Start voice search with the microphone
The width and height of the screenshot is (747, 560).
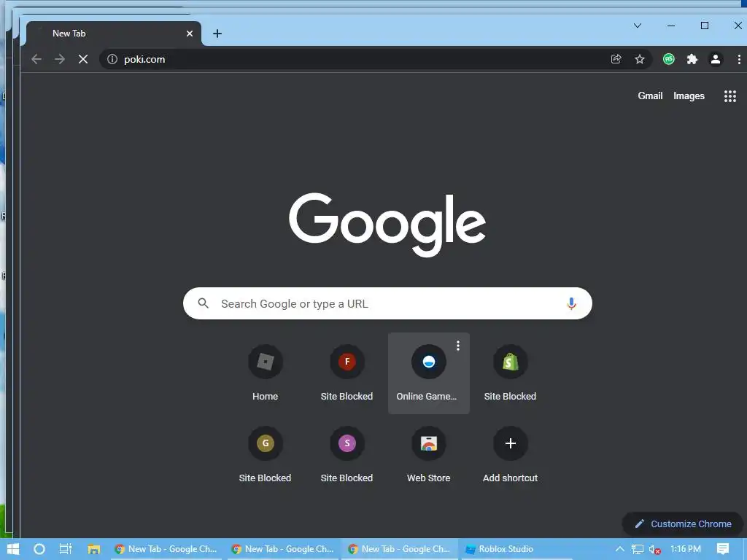[x=571, y=303]
